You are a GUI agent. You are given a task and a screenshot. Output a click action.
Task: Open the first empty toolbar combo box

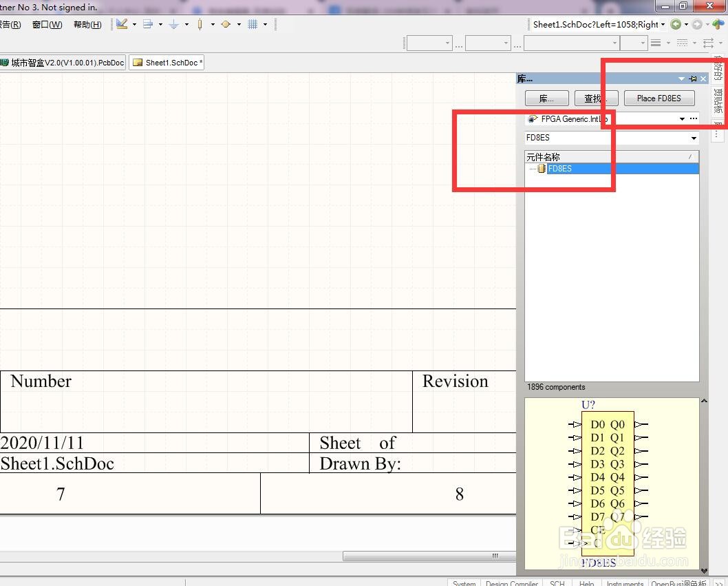429,43
